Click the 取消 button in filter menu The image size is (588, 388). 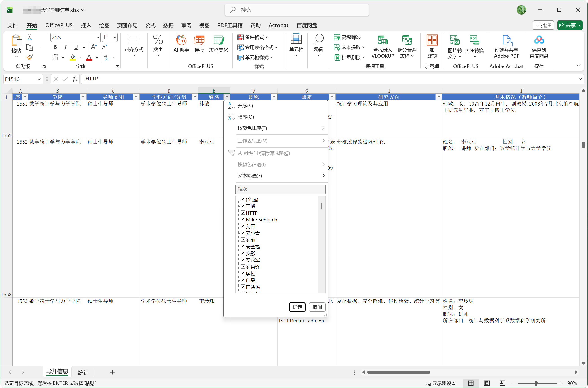click(317, 307)
